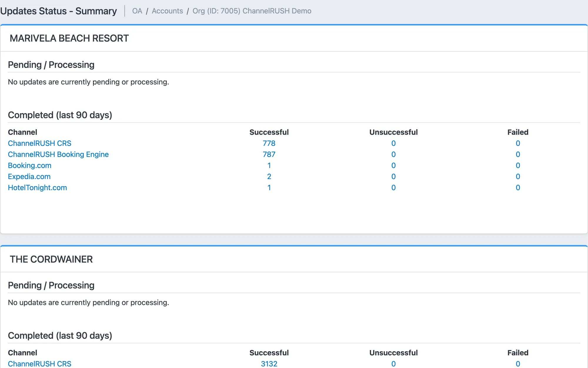Open ChannelRUSH CRS channel under Marivela Beach Resort
This screenshot has width=588, height=368.
pyautogui.click(x=40, y=143)
